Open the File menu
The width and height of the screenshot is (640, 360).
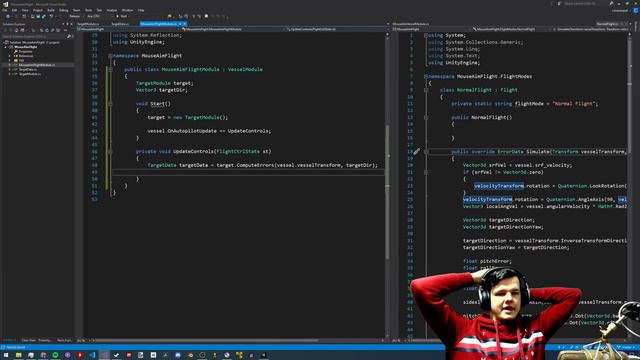pyautogui.click(x=4, y=10)
